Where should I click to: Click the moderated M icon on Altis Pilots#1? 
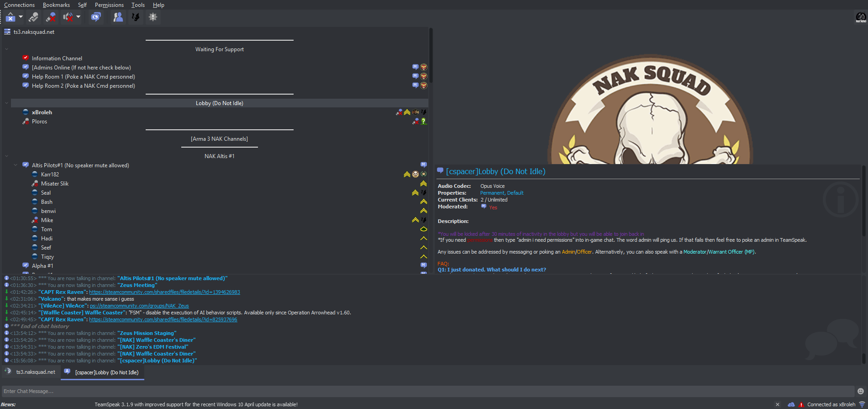pyautogui.click(x=424, y=165)
